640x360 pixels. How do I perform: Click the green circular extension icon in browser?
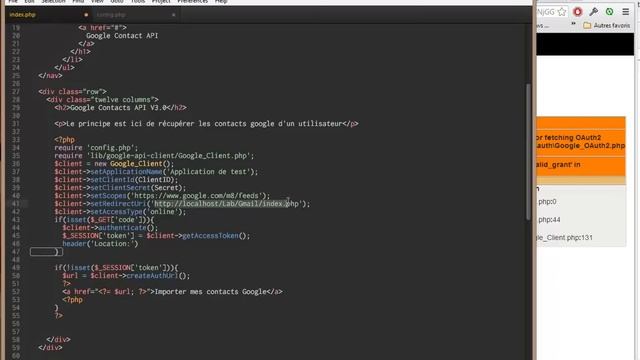609,12
